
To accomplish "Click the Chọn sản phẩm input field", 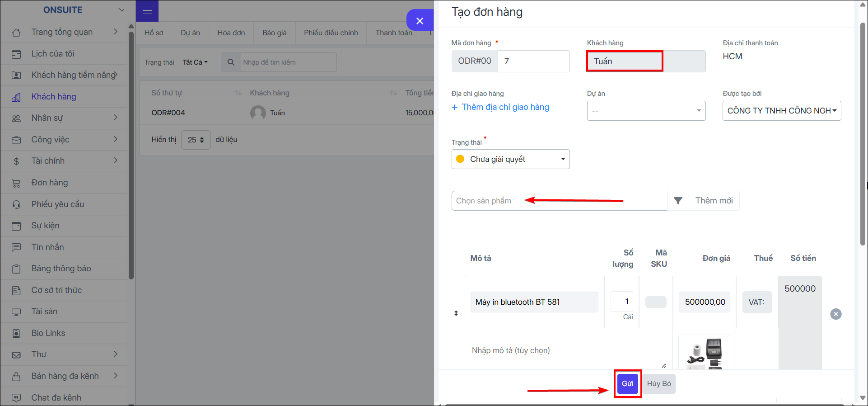I will [x=559, y=201].
